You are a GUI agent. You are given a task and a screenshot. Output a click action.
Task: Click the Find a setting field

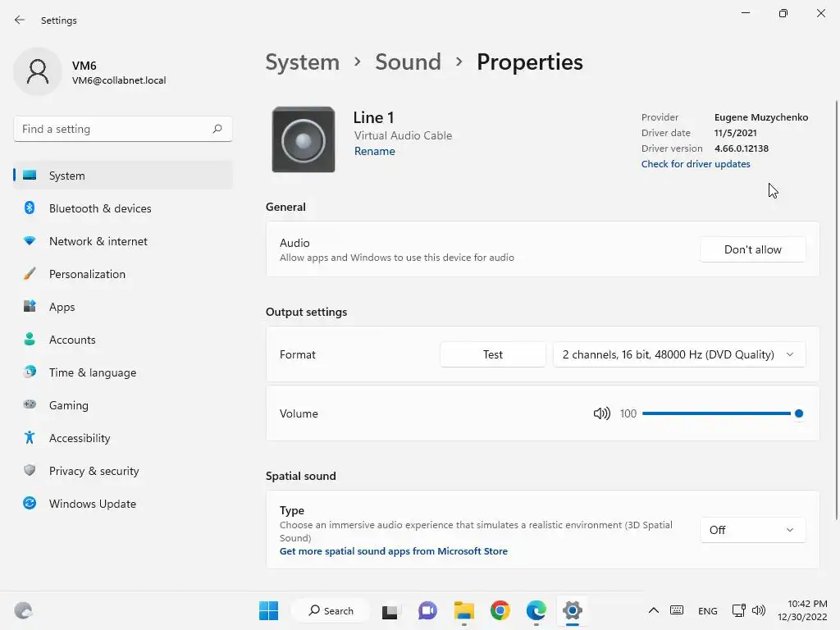[x=113, y=129]
